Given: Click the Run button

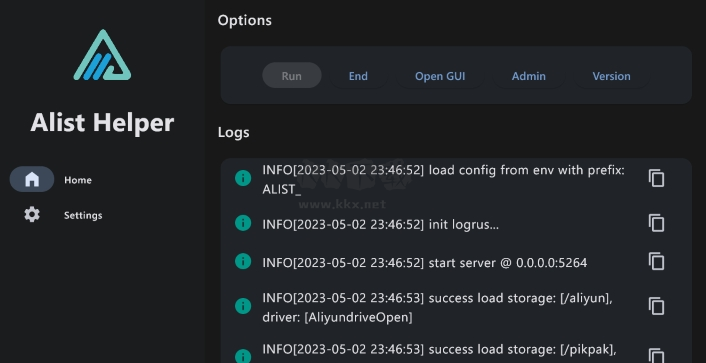Looking at the screenshot, I should (292, 76).
